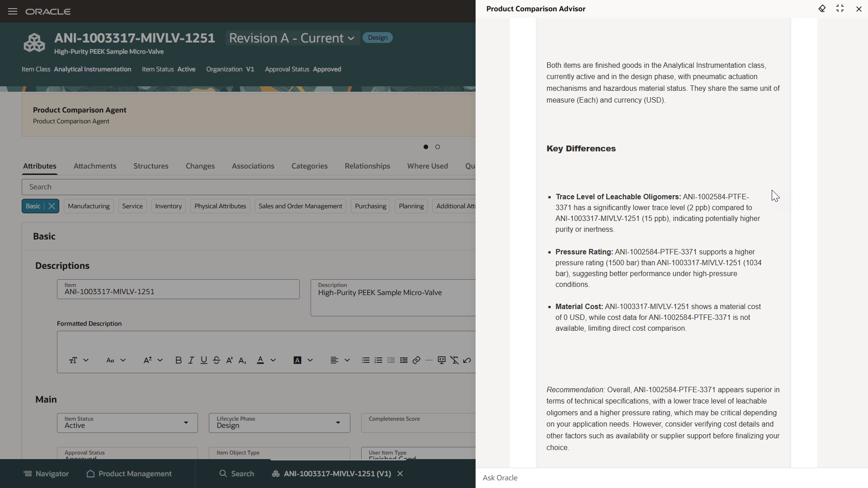The image size is (868, 488).
Task: Remove the Basic filter chip
Action: pyautogui.click(x=52, y=206)
